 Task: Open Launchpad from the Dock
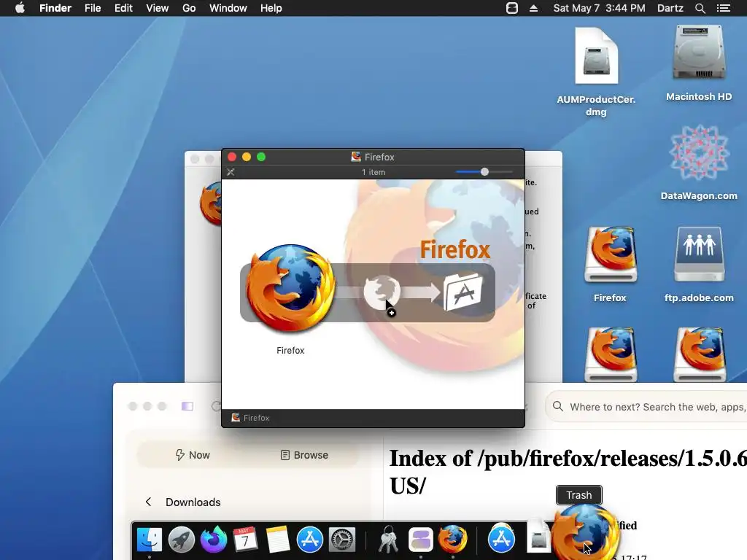click(182, 540)
